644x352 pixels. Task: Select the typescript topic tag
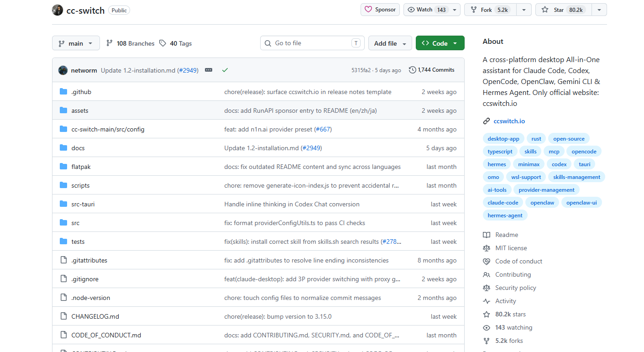(500, 152)
